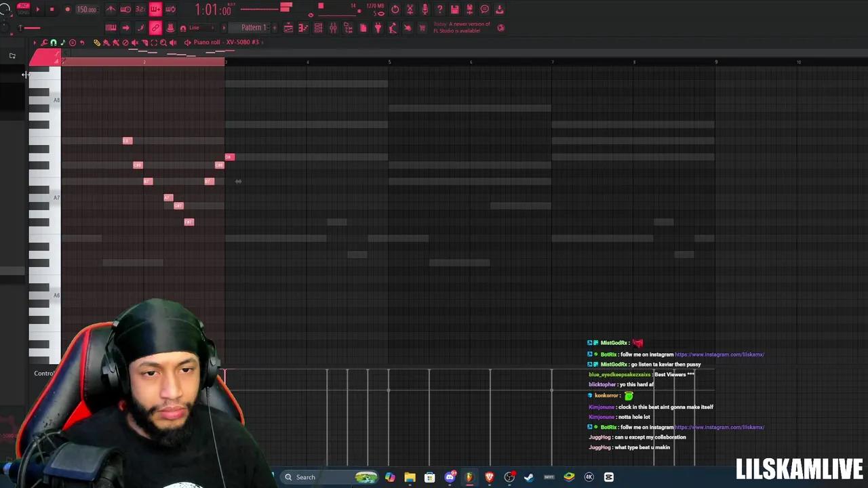The width and height of the screenshot is (868, 488).
Task: Add a new pattern with plus button
Action: tap(275, 28)
